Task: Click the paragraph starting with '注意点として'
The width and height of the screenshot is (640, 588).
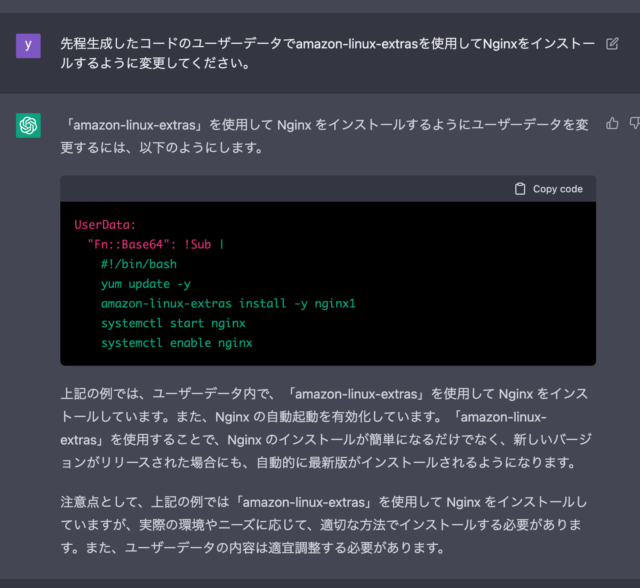Action: 323,525
